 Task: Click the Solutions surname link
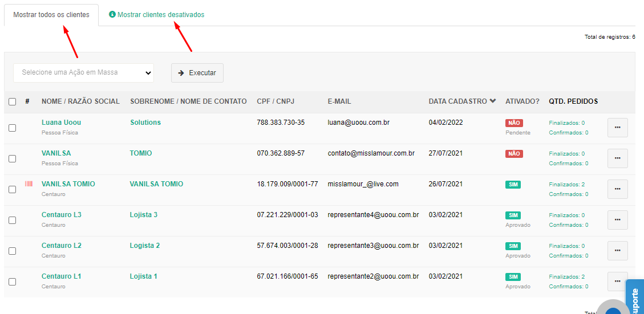145,123
